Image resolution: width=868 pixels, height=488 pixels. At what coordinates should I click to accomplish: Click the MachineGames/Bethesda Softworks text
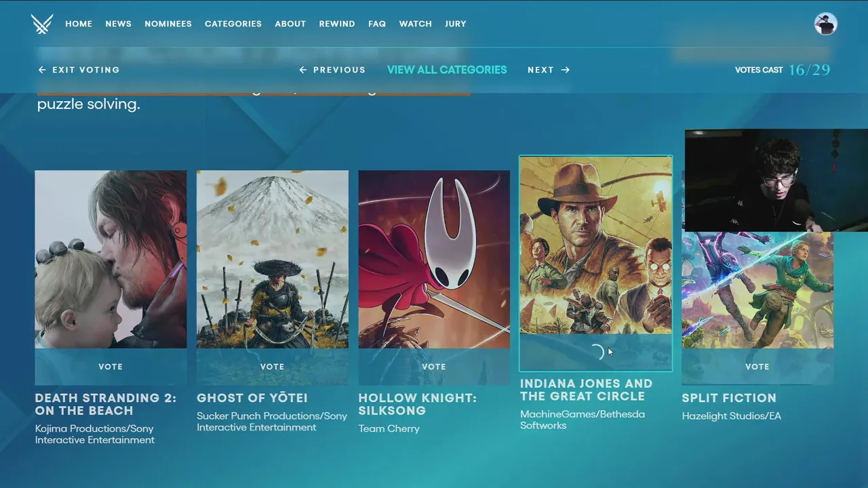[583, 420]
